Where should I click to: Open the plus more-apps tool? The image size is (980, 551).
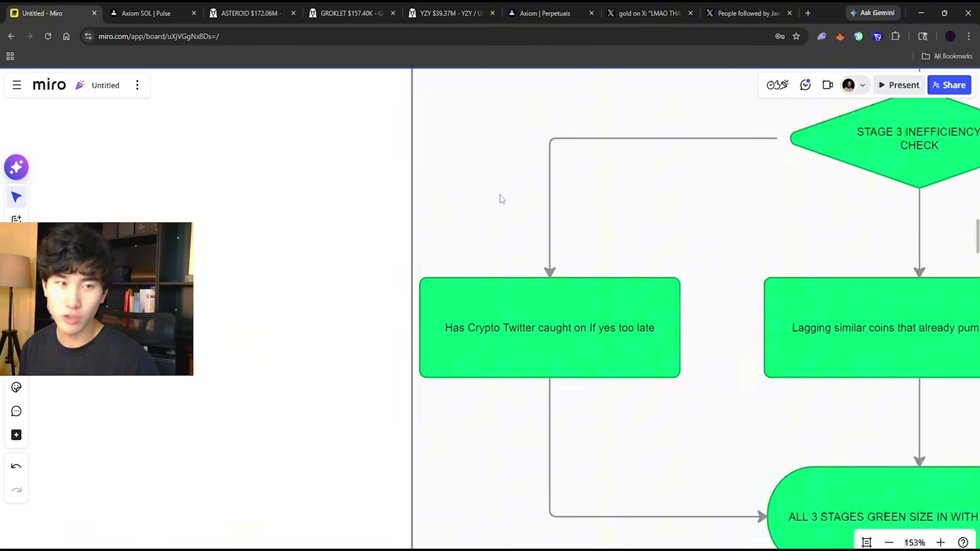16,435
